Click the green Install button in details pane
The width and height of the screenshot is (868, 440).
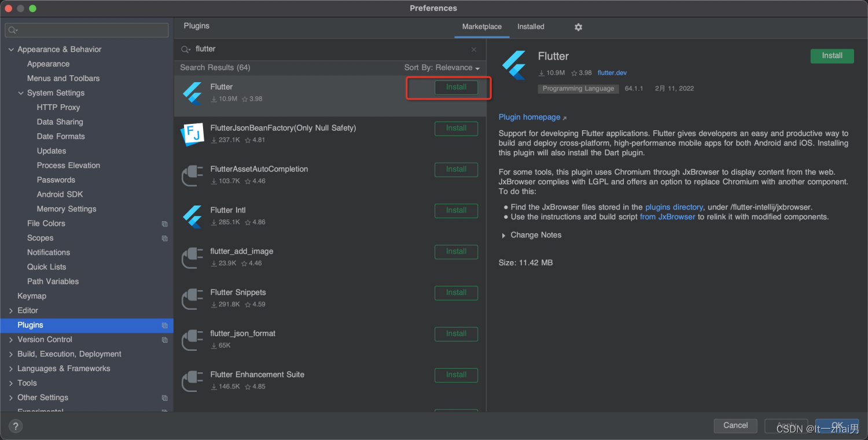click(x=832, y=56)
